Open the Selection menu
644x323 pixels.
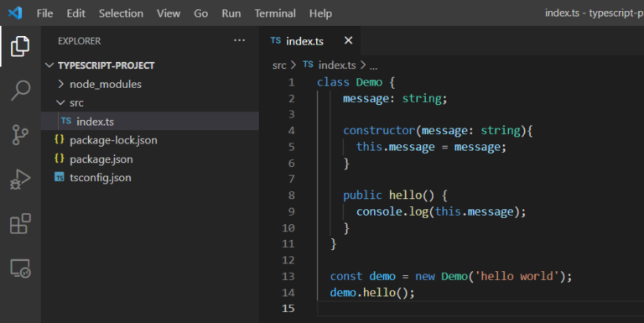click(x=121, y=13)
